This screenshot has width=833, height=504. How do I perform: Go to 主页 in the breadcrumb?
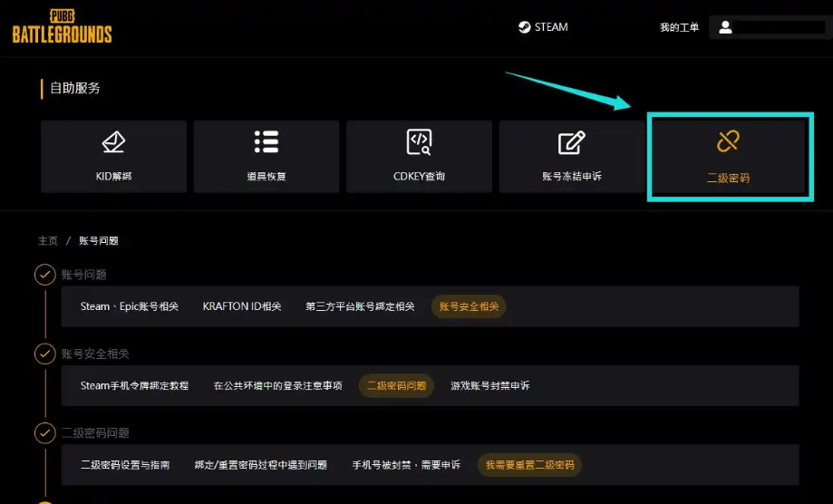click(x=48, y=241)
